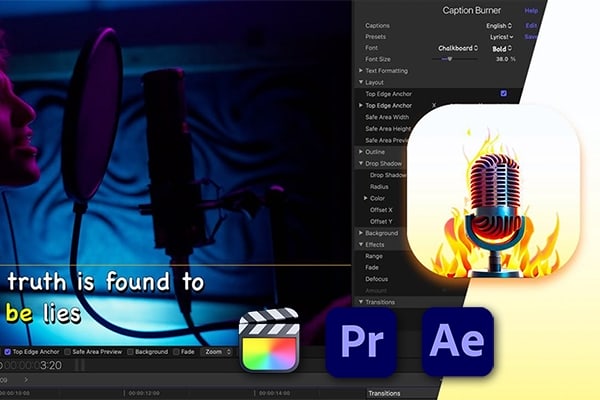This screenshot has width=600, height=400.
Task: Click the caption text 'truth is found to'
Action: coord(106,281)
